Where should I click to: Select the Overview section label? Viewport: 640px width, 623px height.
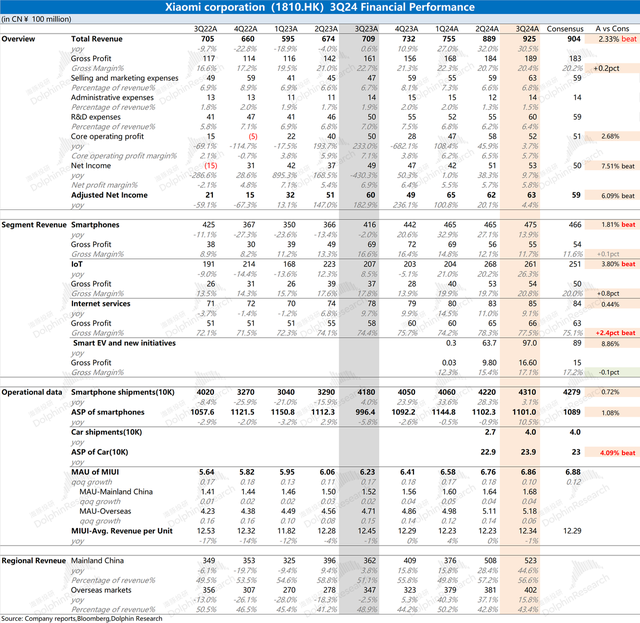tap(19, 38)
